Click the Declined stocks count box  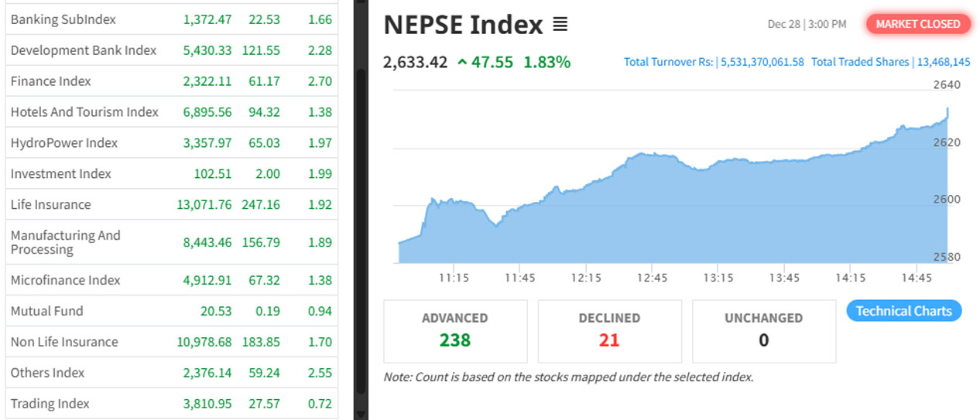click(x=609, y=331)
